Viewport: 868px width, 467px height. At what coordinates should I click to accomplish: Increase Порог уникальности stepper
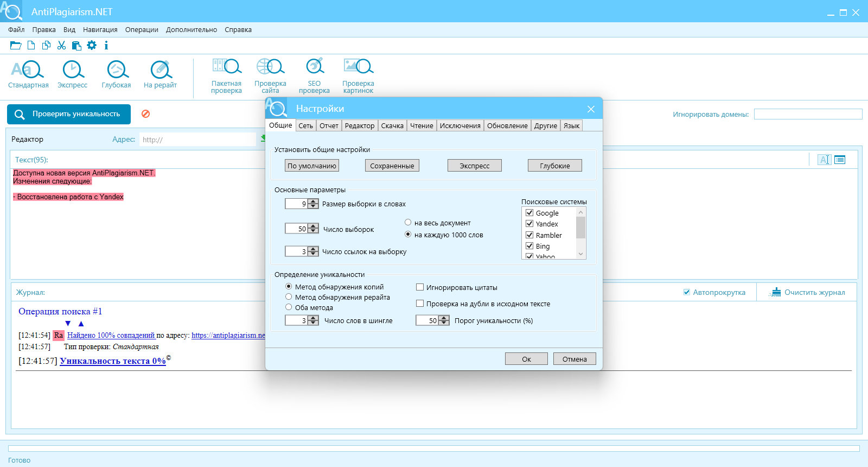pos(444,318)
